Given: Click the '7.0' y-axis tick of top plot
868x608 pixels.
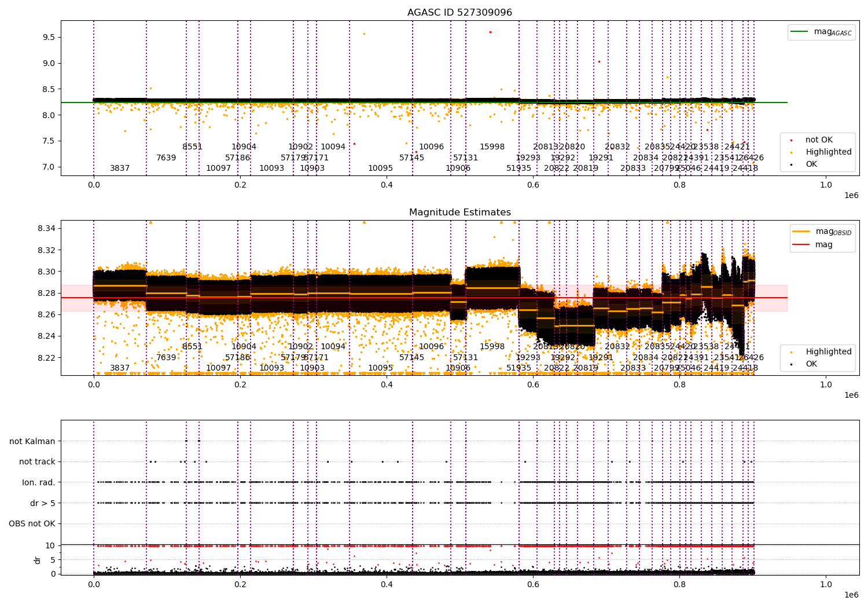Looking at the screenshot, I should click(x=49, y=167).
